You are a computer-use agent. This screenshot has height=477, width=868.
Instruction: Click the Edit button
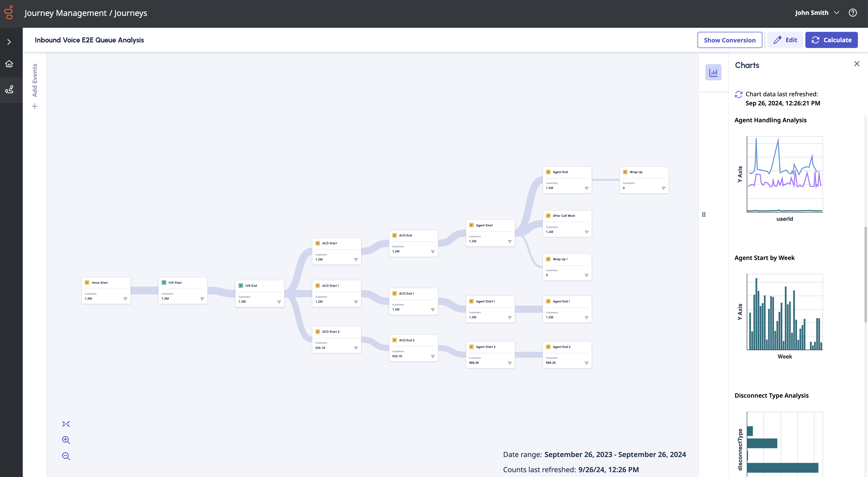pos(785,40)
